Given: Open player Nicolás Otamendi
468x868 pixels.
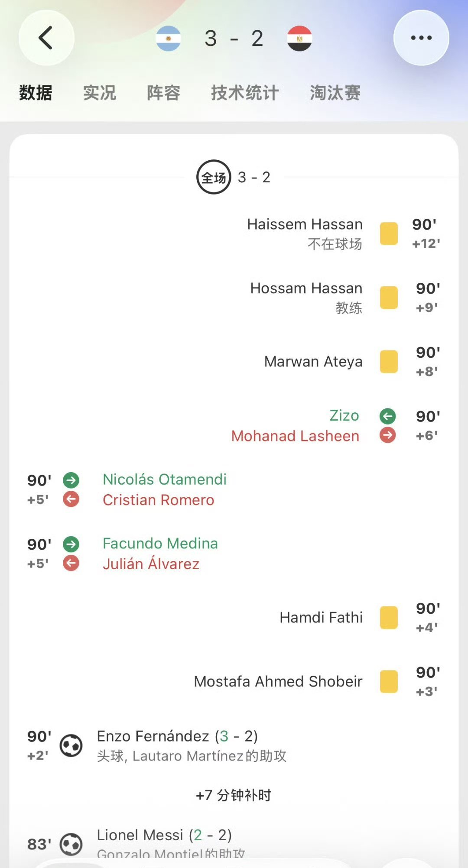Looking at the screenshot, I should [165, 479].
